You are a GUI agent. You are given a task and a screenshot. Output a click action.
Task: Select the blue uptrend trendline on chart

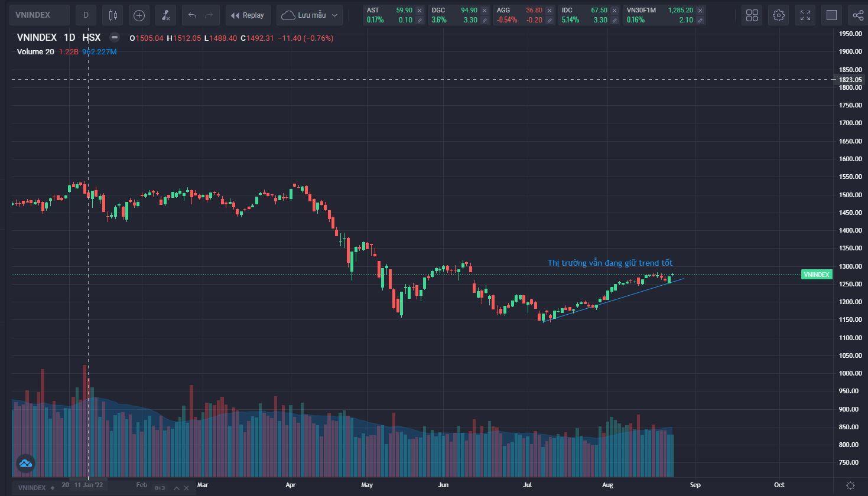pyautogui.click(x=613, y=300)
